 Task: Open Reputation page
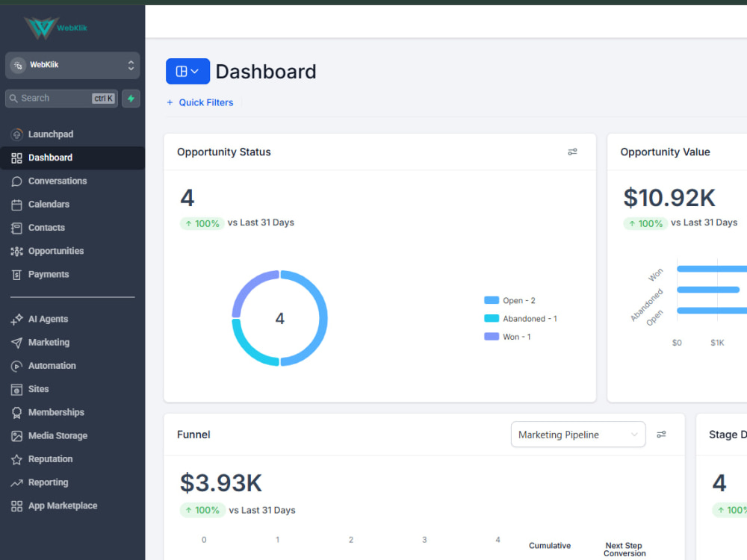pos(72,459)
